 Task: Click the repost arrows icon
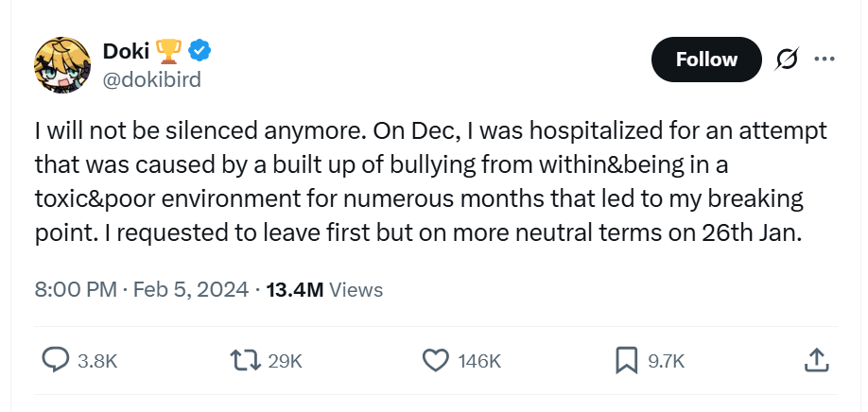click(x=246, y=360)
